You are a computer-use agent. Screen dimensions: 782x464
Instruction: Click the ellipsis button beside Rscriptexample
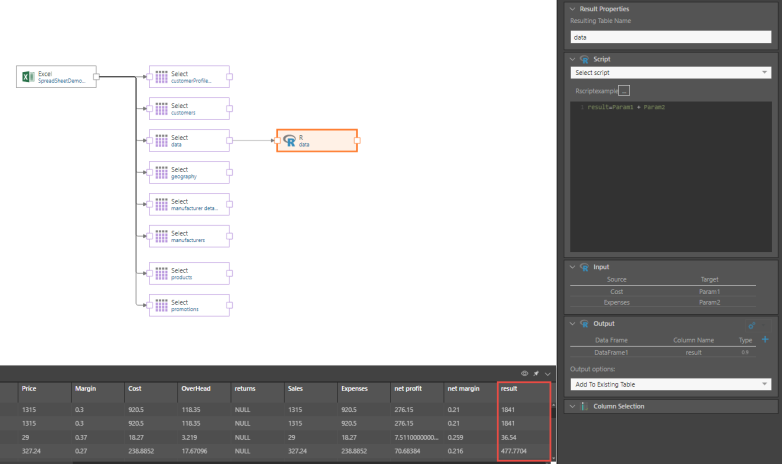[624, 91]
